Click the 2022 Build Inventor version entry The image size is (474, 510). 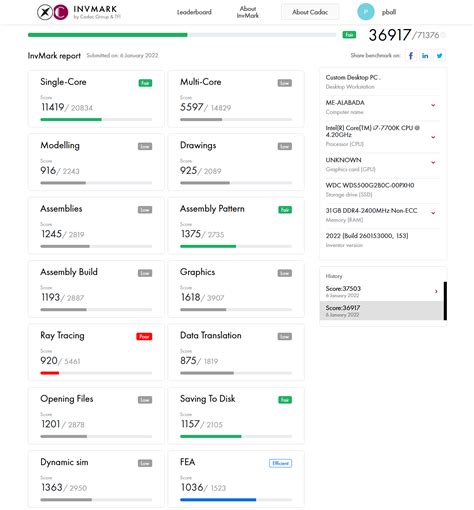click(x=383, y=240)
